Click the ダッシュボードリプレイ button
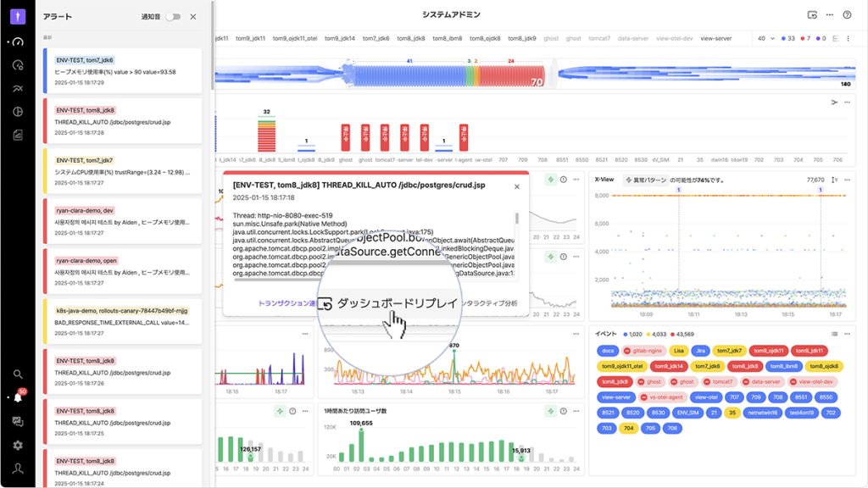The image size is (868, 488). (x=388, y=302)
